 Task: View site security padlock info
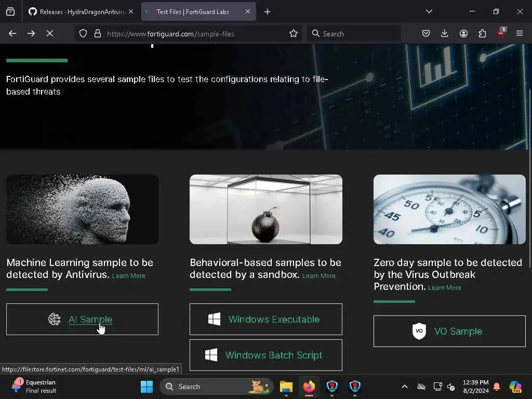coord(98,34)
